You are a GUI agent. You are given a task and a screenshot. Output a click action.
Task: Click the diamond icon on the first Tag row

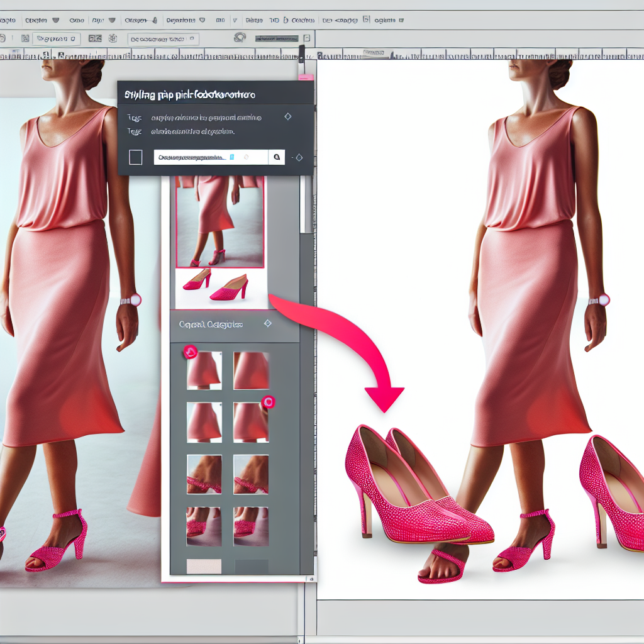pyautogui.click(x=287, y=117)
